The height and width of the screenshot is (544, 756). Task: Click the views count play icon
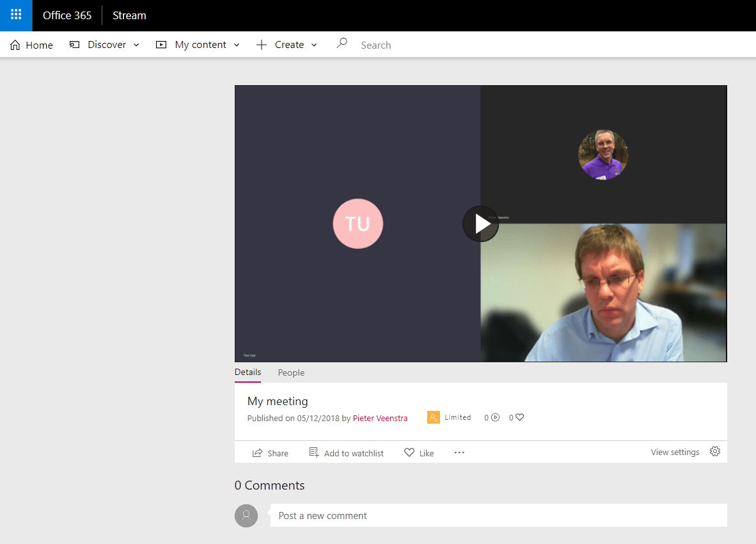click(x=495, y=418)
